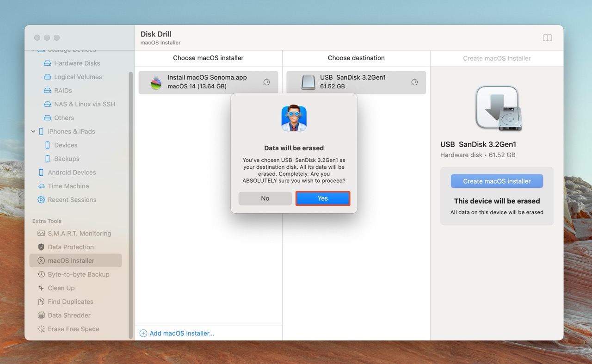Click the Logical Volumes icon

click(x=47, y=77)
